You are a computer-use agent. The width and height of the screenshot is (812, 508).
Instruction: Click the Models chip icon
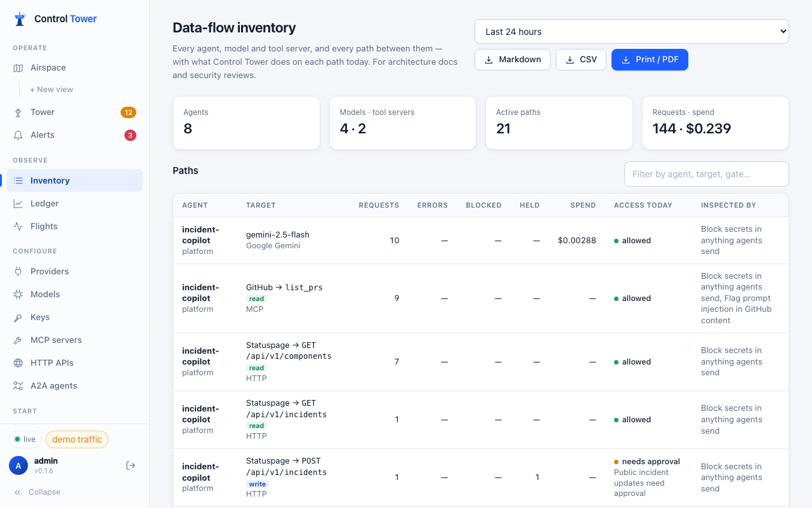(18, 295)
